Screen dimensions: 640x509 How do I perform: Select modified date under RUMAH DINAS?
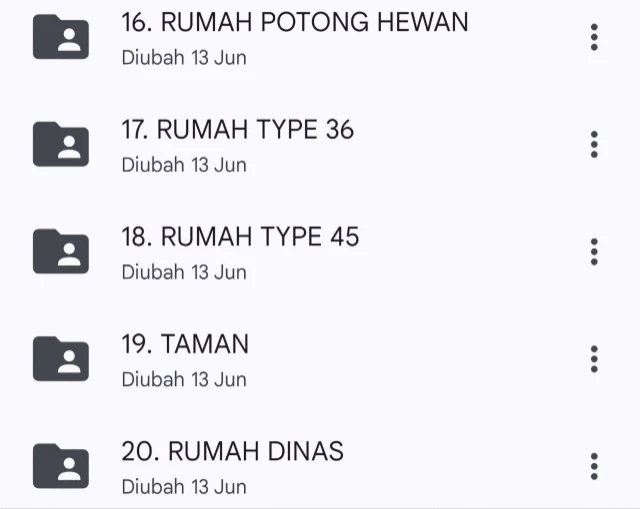pyautogui.click(x=184, y=487)
